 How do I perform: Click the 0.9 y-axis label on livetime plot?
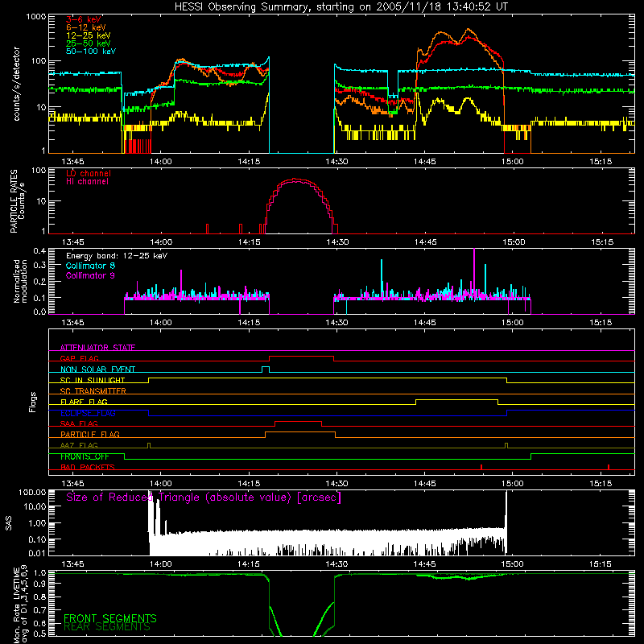(40, 583)
